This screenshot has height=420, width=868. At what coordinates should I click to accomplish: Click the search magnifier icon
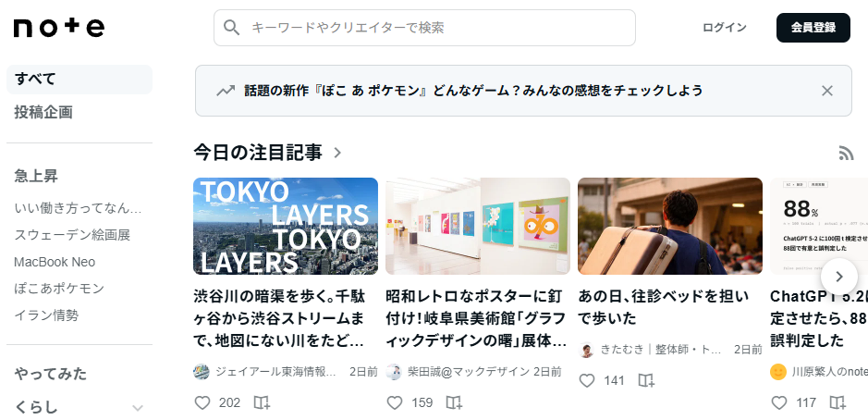pos(231,28)
